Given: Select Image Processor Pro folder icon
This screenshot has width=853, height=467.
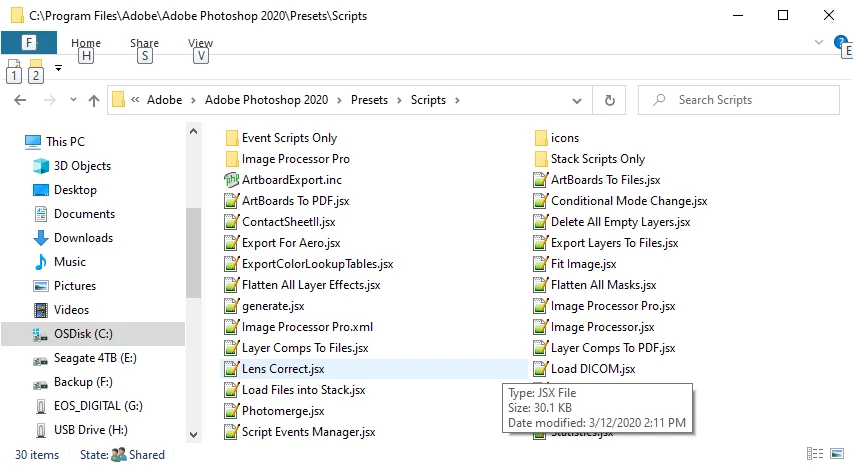Looking at the screenshot, I should point(232,159).
